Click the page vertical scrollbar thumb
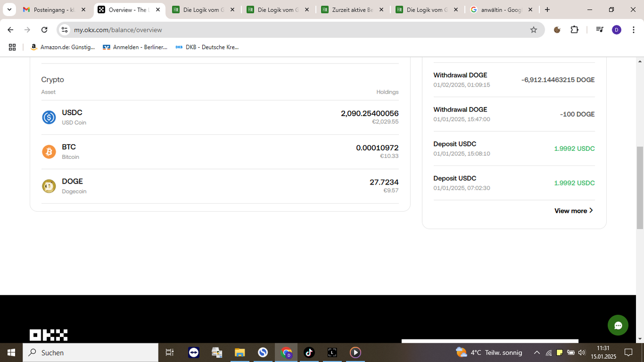Viewport: 644px width, 362px height. point(640,187)
